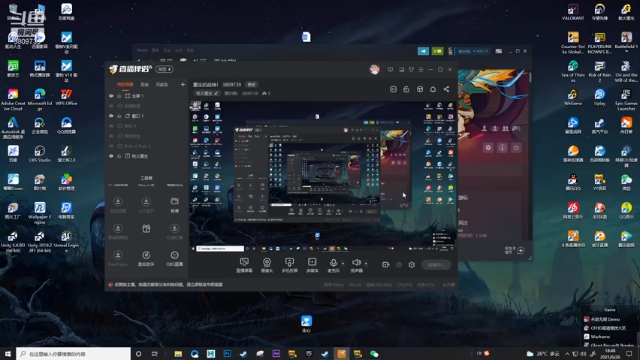Toggle the microphone 麦克风 icon
Image resolution: width=640 pixels, height=360 pixels.
pyautogui.click(x=333, y=262)
